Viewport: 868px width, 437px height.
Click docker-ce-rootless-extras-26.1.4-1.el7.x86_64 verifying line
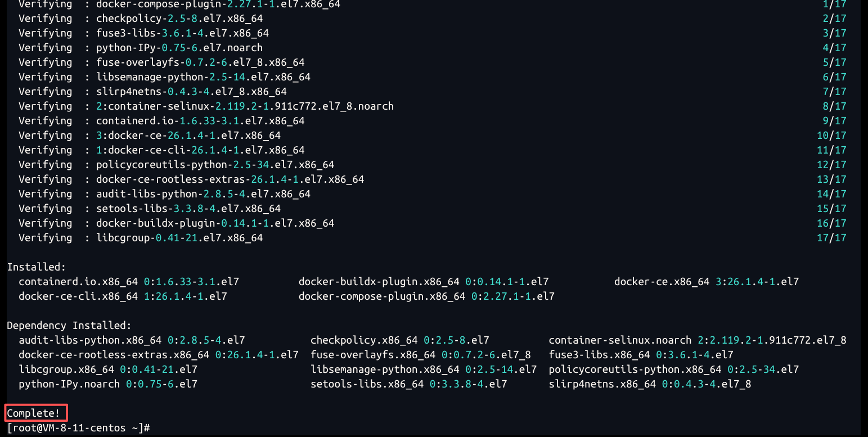pyautogui.click(x=432, y=179)
